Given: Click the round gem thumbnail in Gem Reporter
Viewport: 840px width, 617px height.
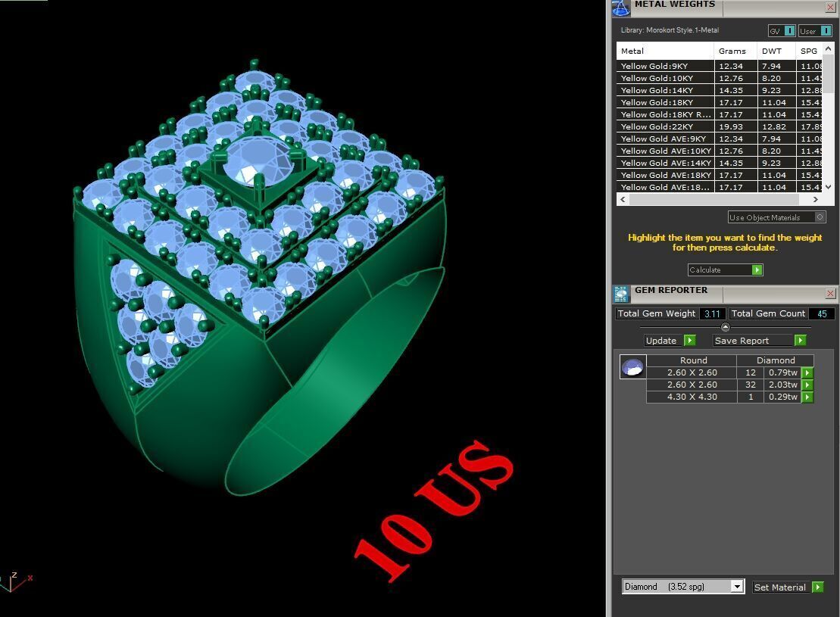Looking at the screenshot, I should coord(632,367).
